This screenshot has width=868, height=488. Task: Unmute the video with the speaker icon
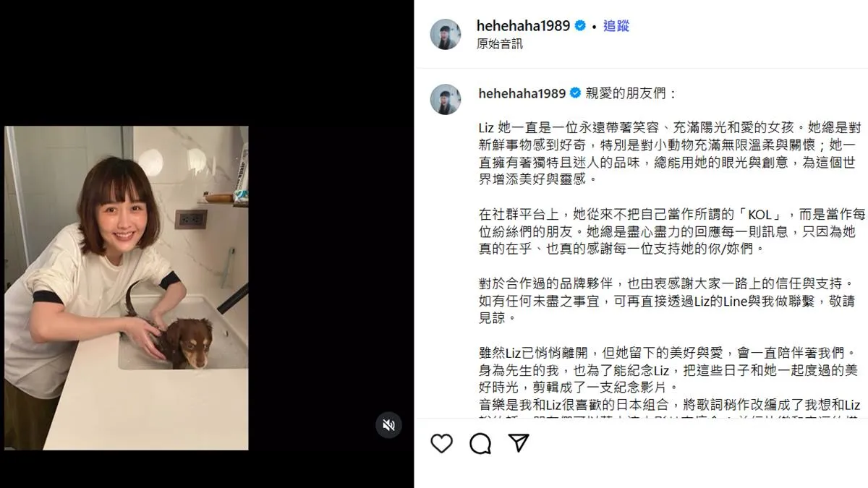[388, 424]
